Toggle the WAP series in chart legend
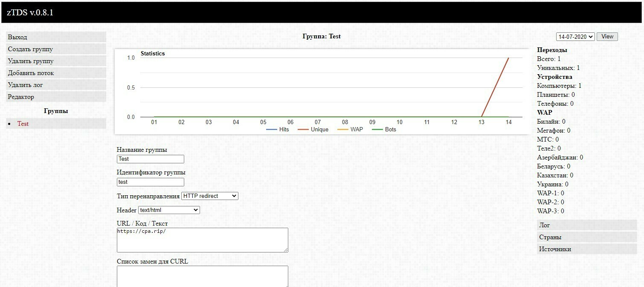The height and width of the screenshot is (287, 644). pyautogui.click(x=350, y=129)
